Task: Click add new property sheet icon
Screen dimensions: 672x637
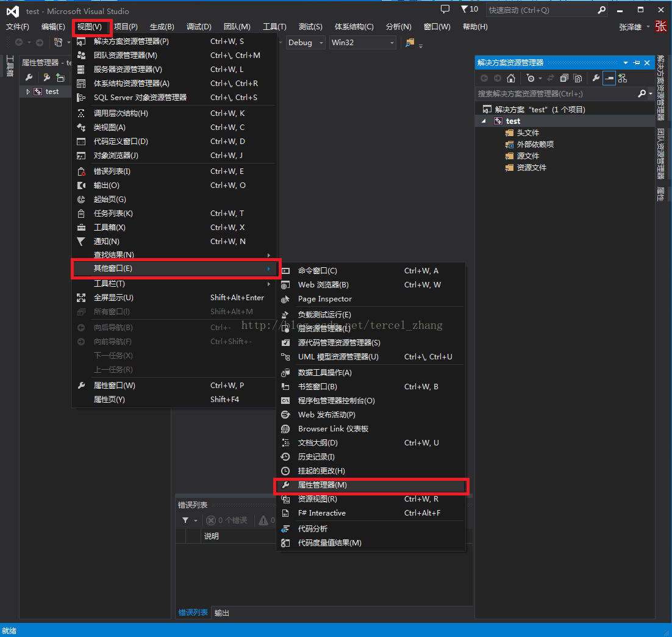Action: tap(47, 77)
